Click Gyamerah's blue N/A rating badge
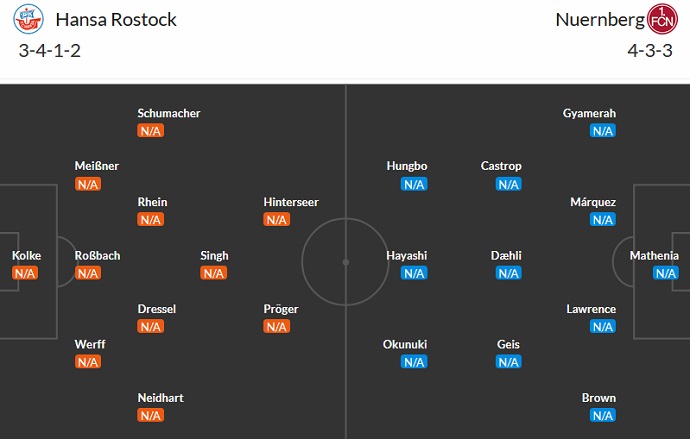The height and width of the screenshot is (439, 690). 602,131
